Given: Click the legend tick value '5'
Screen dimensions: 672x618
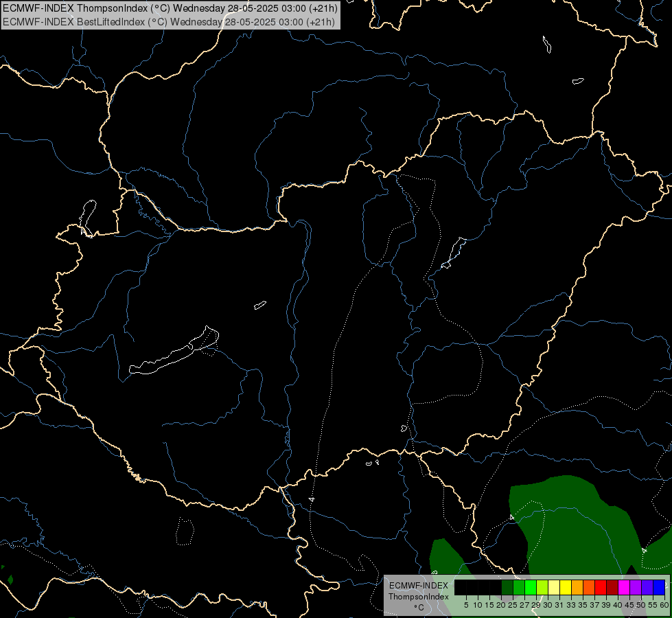Looking at the screenshot, I should click(x=466, y=605).
